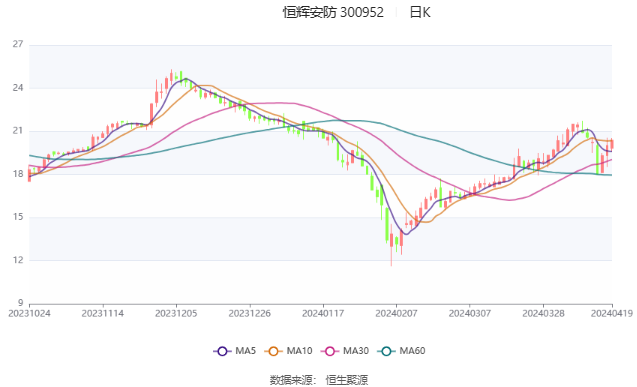Toggle the MA60 legend entry

click(401, 351)
